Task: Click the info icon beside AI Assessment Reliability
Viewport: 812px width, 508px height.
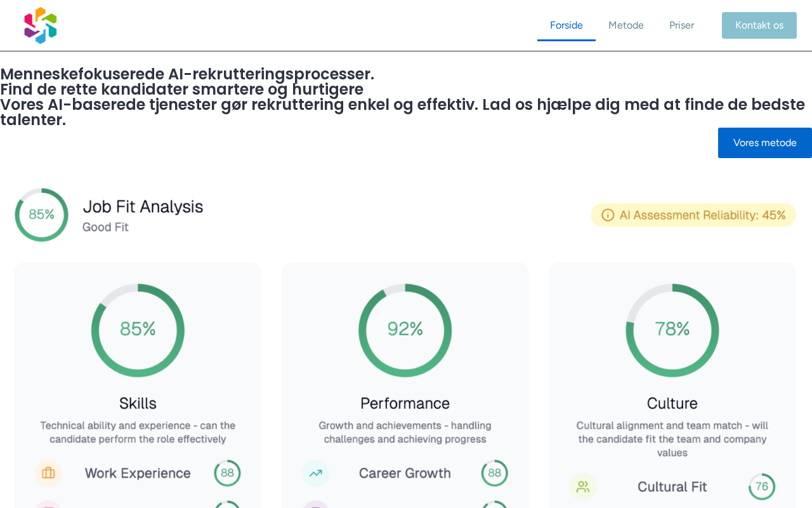Action: coord(608,215)
